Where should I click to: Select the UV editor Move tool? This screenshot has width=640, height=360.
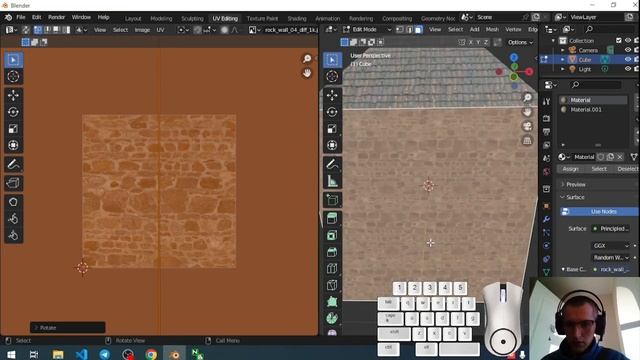pyautogui.click(x=13, y=95)
